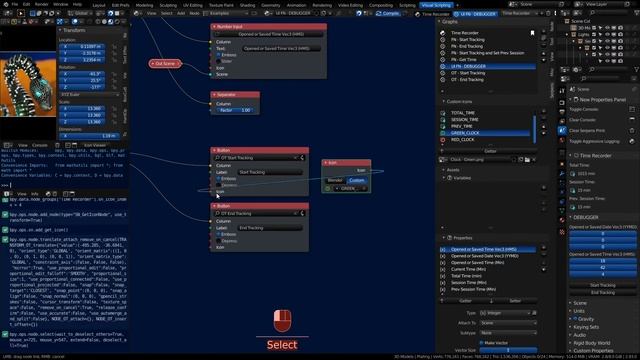Viewport: 640px width, 360px height.
Task: Toggle Emboss checkbox on Start Tracking Button node
Action: [x=219, y=179]
